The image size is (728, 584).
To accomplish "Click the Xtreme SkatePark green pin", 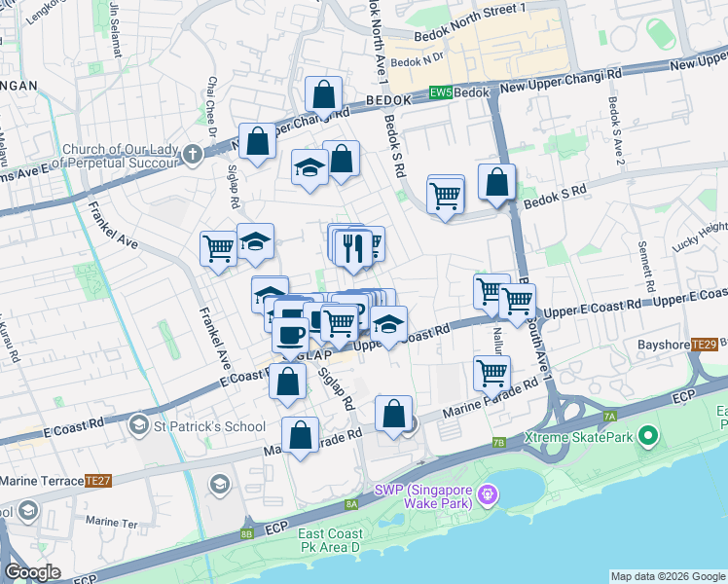I will tap(648, 437).
